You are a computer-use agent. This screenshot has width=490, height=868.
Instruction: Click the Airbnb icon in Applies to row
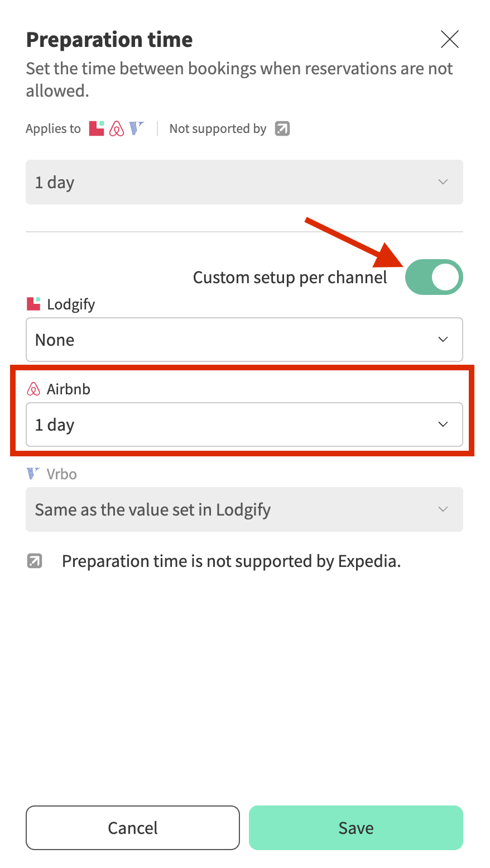117,129
